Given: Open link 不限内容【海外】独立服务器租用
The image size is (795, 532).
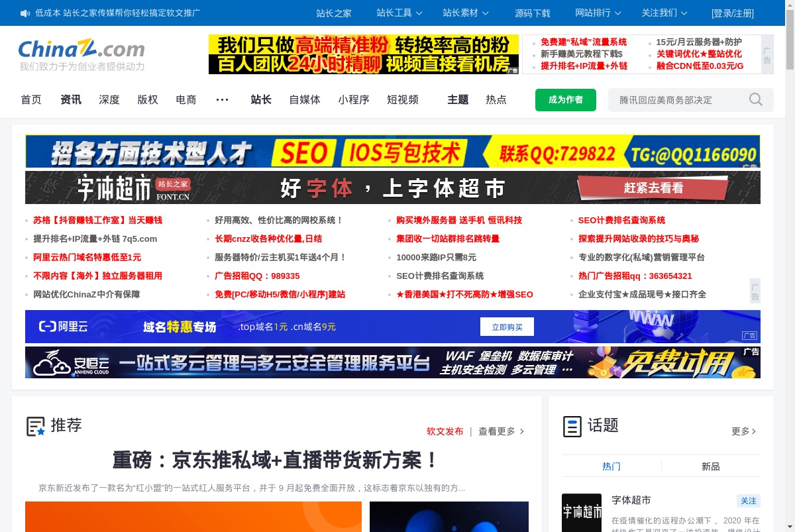Looking at the screenshot, I should [x=98, y=276].
